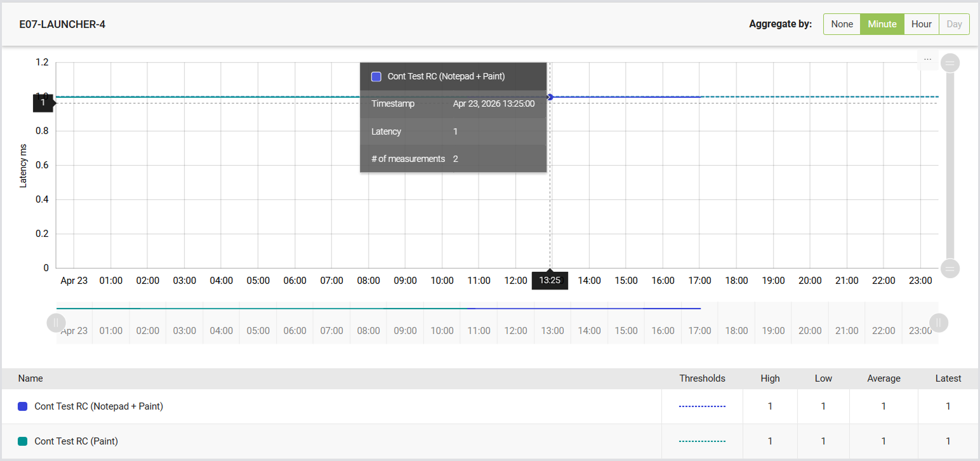This screenshot has width=980, height=461.
Task: Click the Name column header
Action: point(30,378)
